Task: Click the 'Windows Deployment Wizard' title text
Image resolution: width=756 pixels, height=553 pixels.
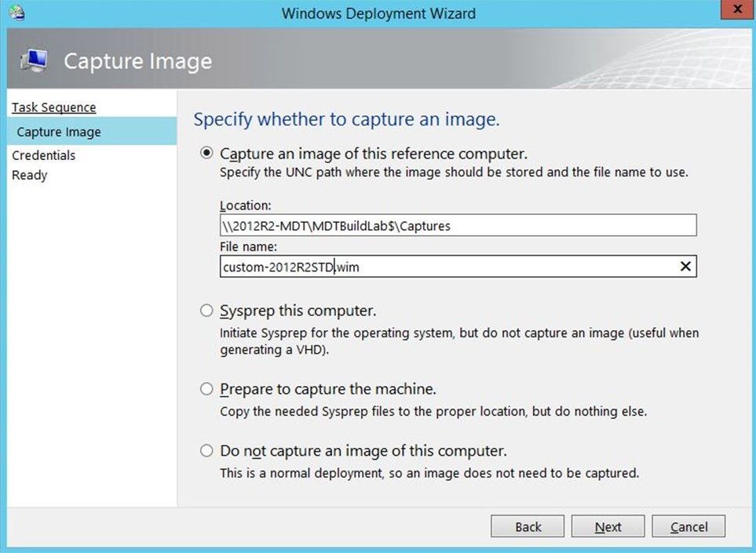Action: click(x=378, y=13)
